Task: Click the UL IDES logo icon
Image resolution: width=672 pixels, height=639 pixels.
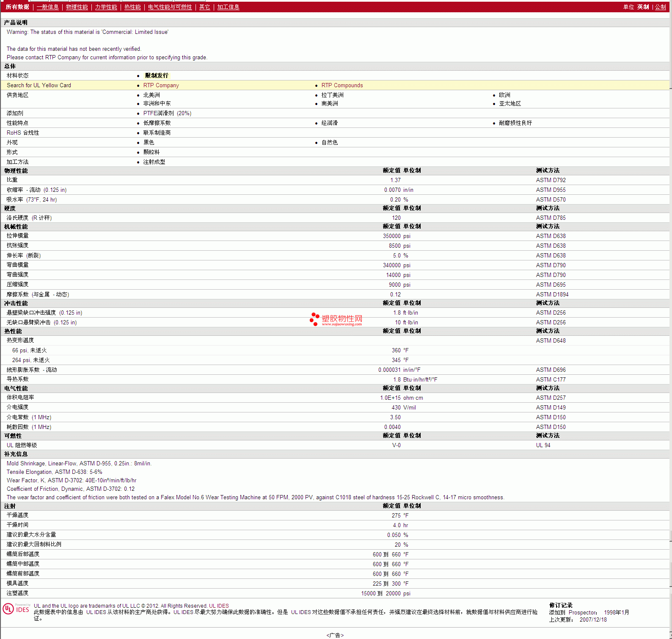Action: [x=17, y=609]
